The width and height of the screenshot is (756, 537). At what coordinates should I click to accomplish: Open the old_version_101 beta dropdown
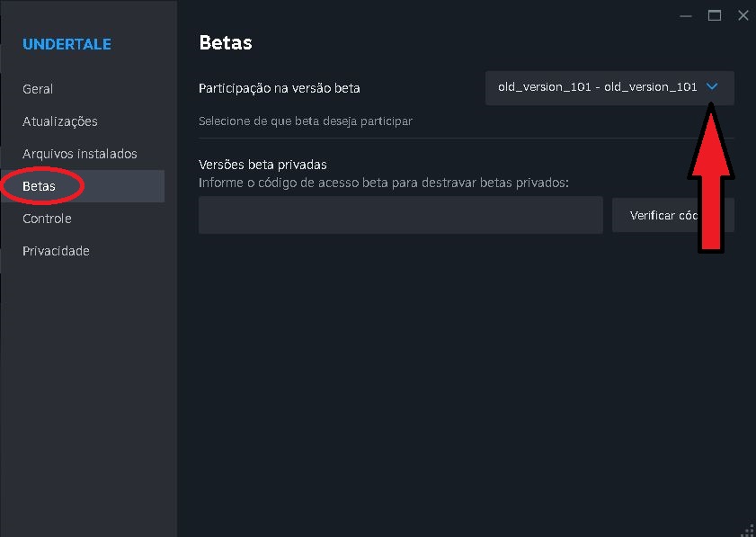click(x=598, y=87)
